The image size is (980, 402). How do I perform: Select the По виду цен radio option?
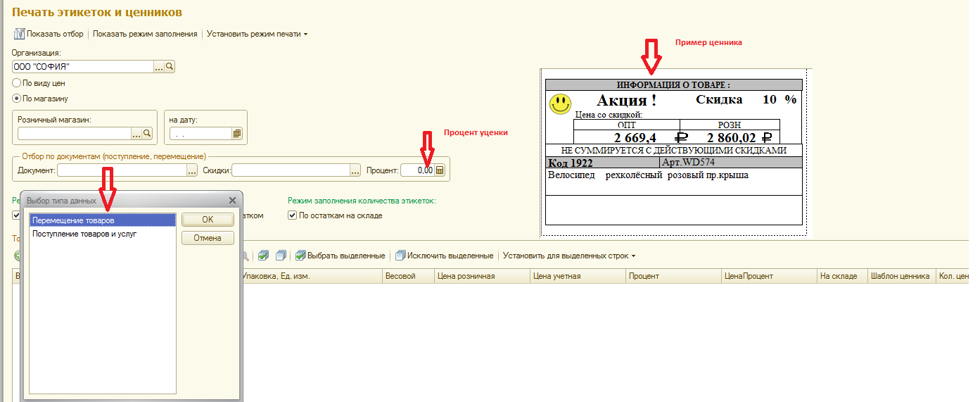16,83
